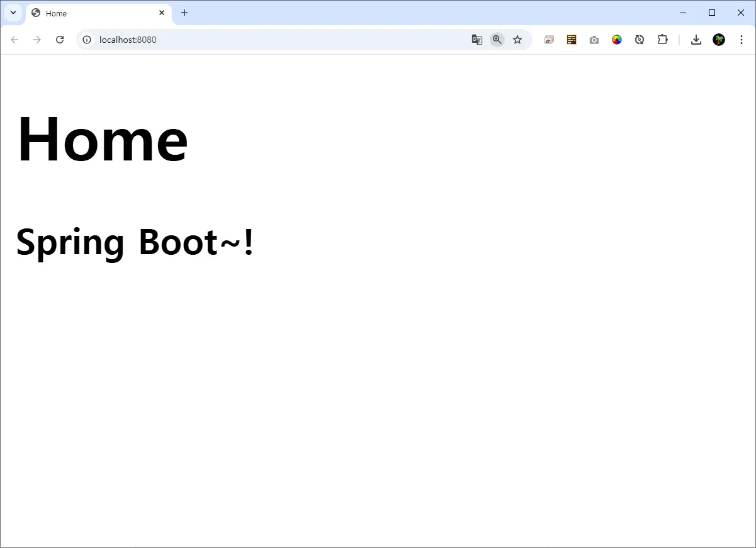Screen dimensions: 756x548
Task: Maximize the Chrome window
Action: [712, 13]
